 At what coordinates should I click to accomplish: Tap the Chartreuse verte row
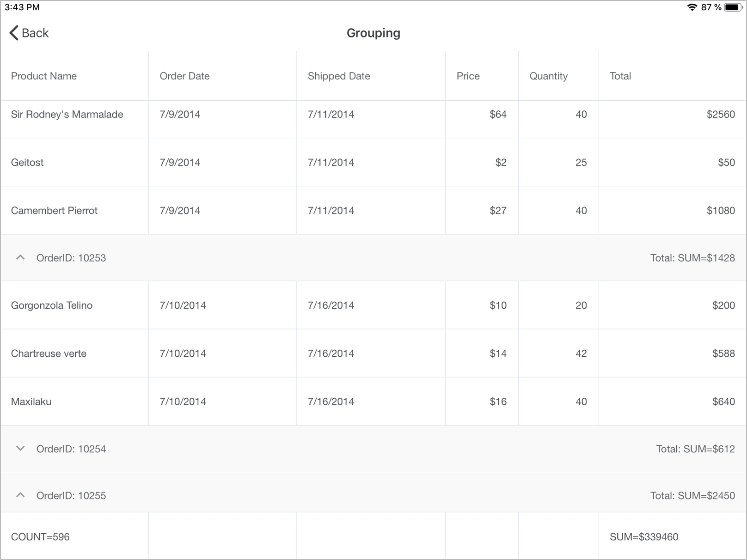point(49,353)
